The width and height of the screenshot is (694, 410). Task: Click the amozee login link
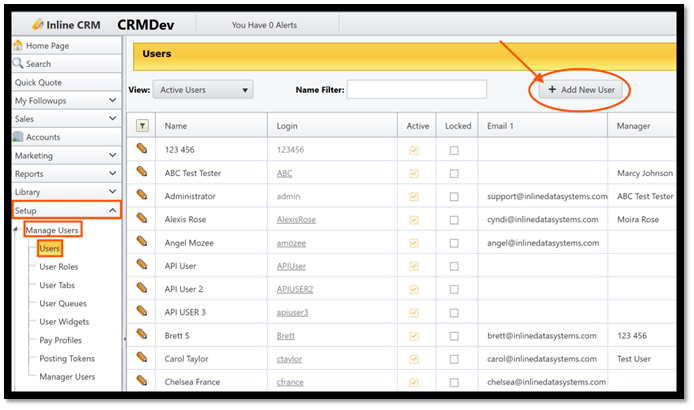pos(291,243)
